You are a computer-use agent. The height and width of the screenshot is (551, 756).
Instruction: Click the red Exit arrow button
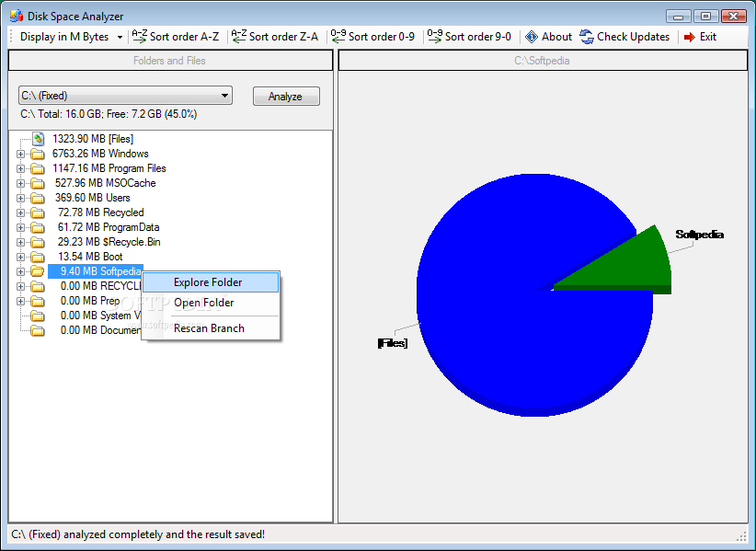point(700,37)
